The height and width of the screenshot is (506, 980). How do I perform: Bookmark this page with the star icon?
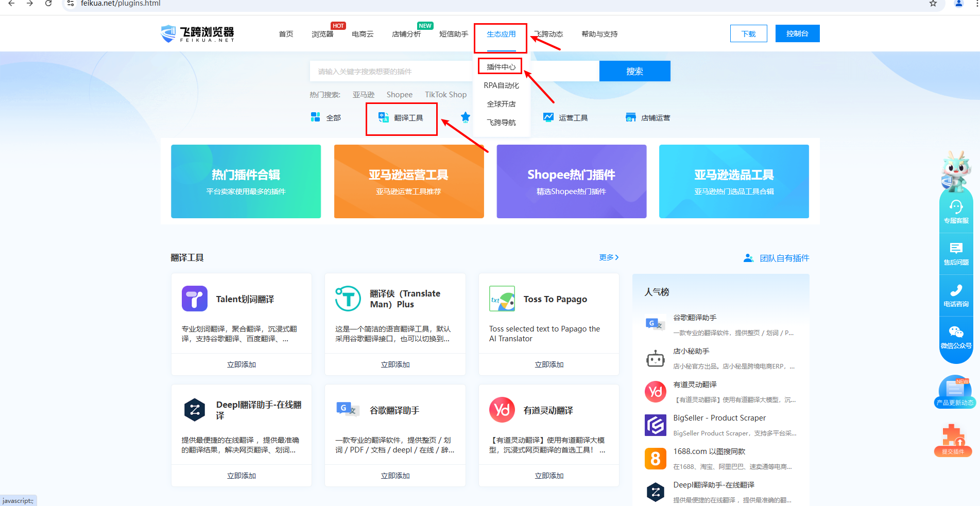point(933,4)
